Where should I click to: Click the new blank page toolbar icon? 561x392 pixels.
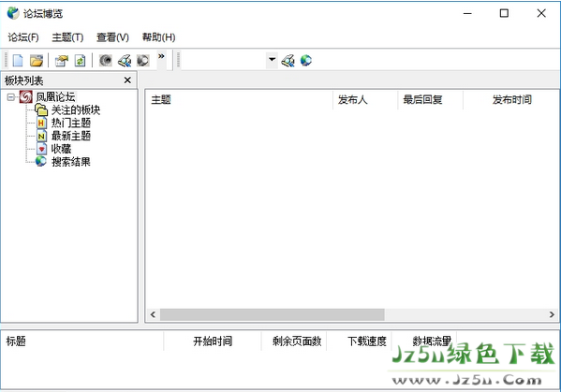18,61
